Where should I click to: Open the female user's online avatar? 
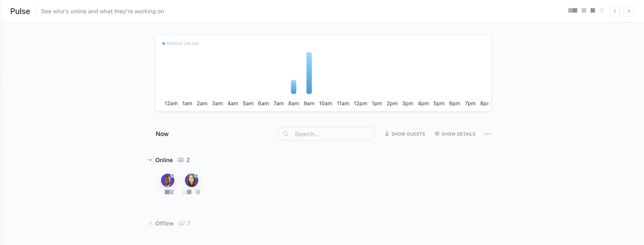191,180
